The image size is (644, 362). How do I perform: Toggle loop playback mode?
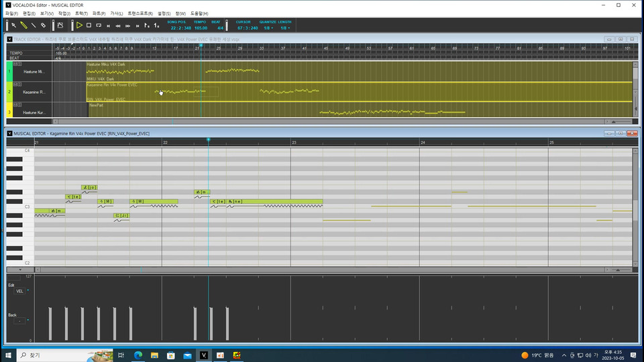click(99, 25)
